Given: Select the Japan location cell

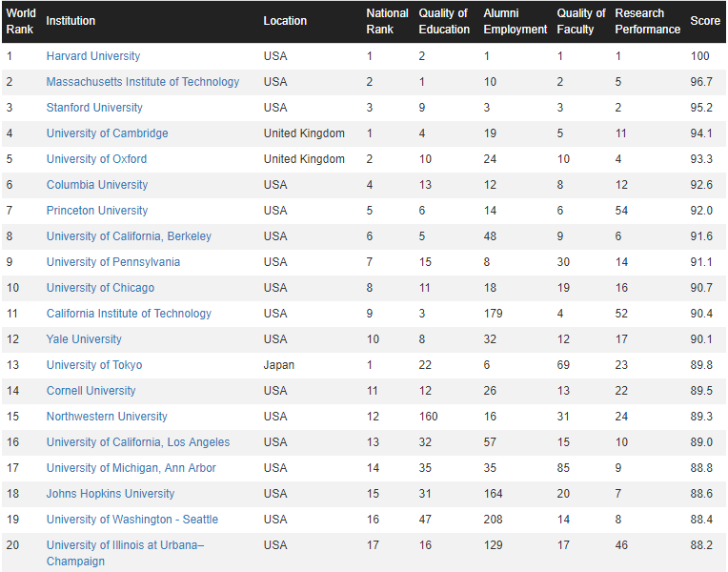Looking at the screenshot, I should click(279, 365).
